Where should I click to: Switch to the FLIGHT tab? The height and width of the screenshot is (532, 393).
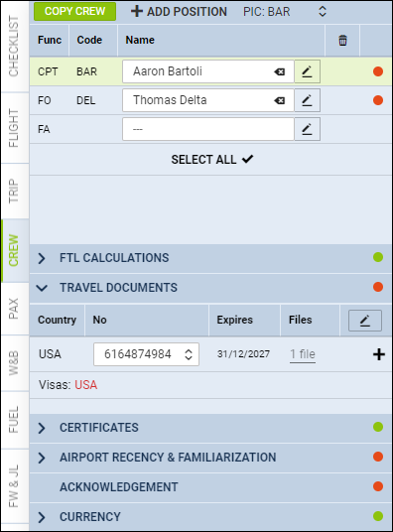point(14,128)
